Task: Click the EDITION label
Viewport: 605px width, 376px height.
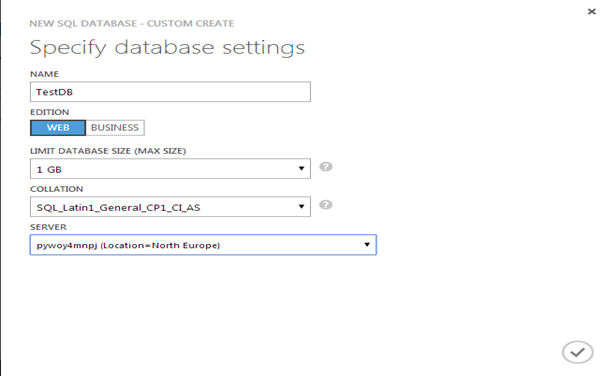Action: pyautogui.click(x=49, y=112)
